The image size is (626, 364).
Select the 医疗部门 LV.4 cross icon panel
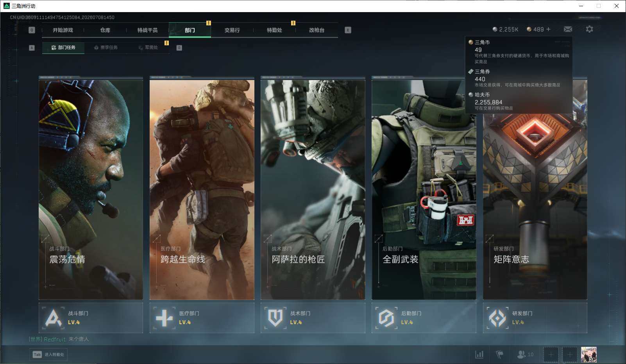202,318
